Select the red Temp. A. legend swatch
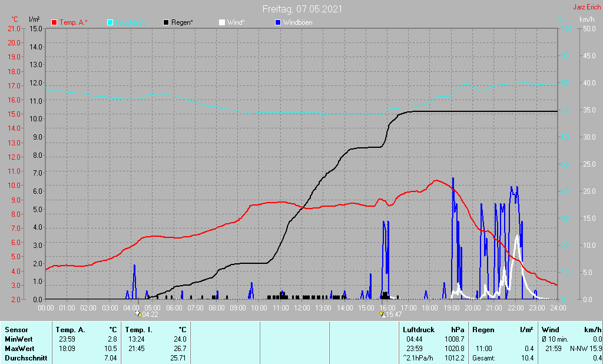Screen dimensions: 603x364 tap(54, 23)
